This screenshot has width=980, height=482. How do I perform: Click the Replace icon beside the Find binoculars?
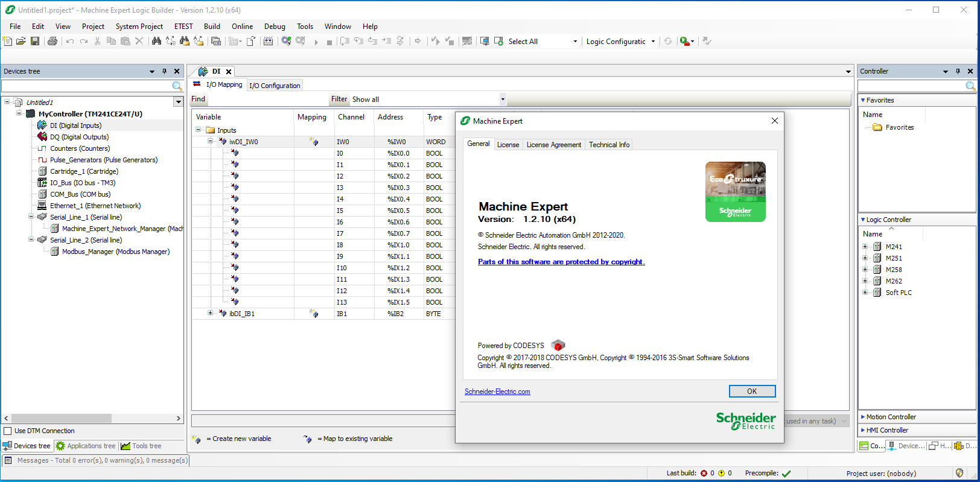(171, 41)
